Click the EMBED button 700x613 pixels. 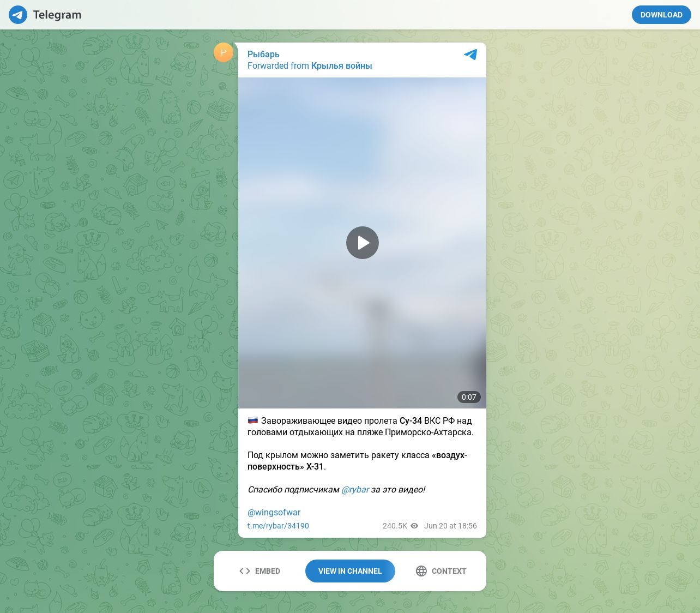(260, 571)
